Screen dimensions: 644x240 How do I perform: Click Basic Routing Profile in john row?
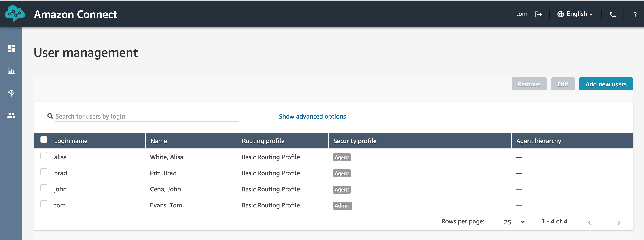point(271,189)
